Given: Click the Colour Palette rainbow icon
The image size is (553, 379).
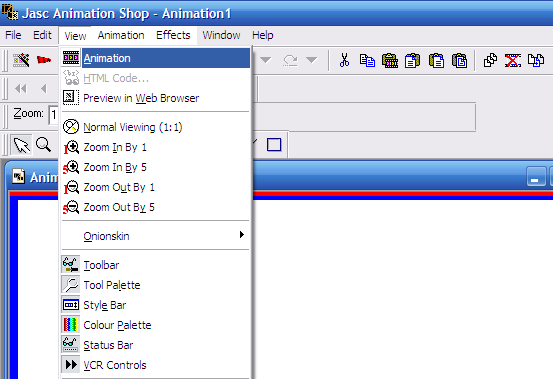Looking at the screenshot, I should tap(71, 325).
